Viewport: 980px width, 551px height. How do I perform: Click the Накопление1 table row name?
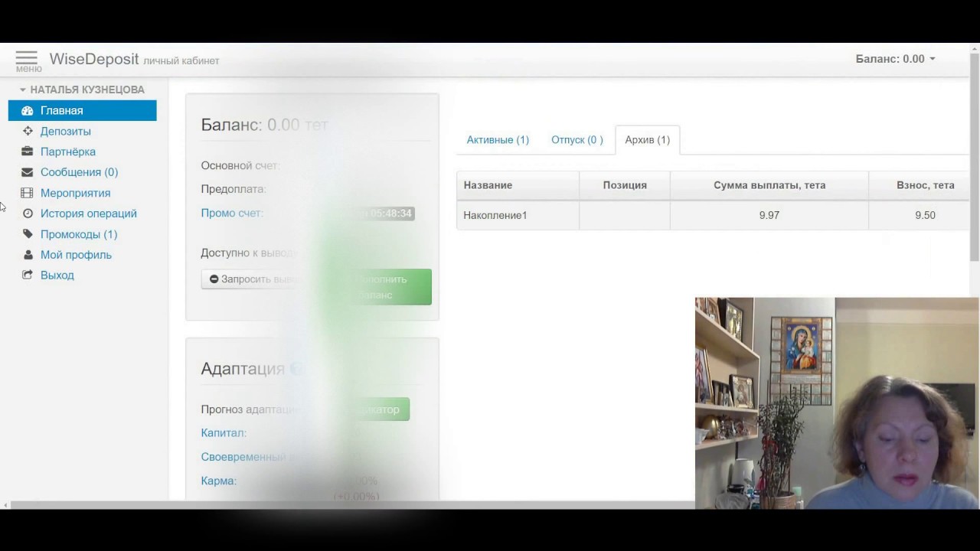[495, 215]
